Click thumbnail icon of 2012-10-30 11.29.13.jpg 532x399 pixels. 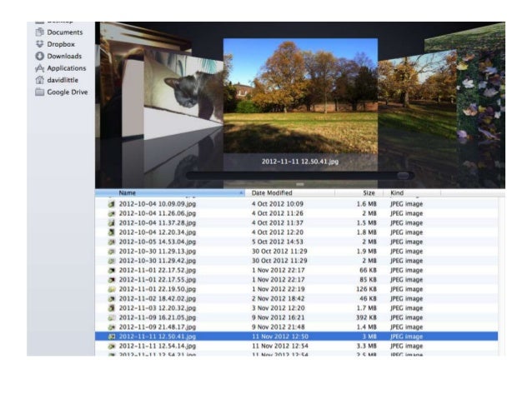click(x=112, y=252)
